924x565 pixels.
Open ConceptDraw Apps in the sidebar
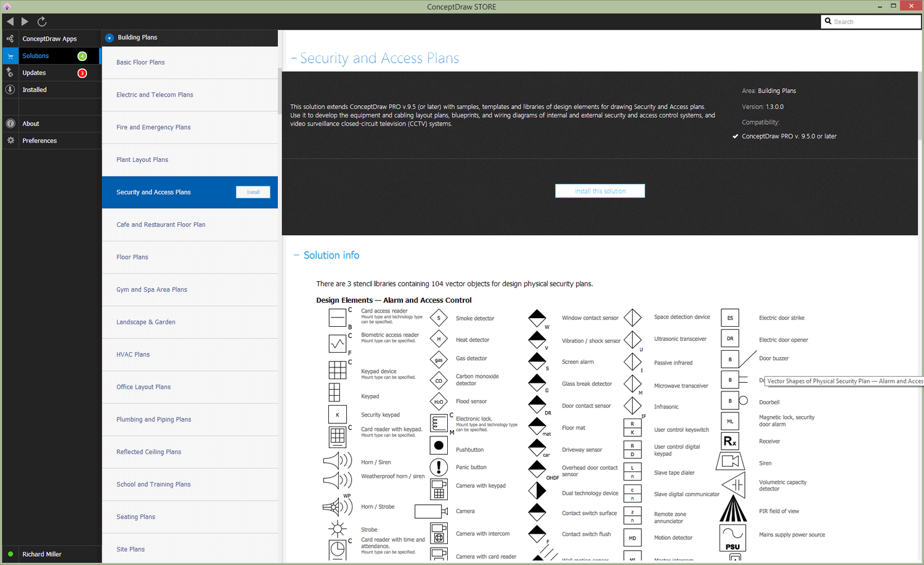49,39
